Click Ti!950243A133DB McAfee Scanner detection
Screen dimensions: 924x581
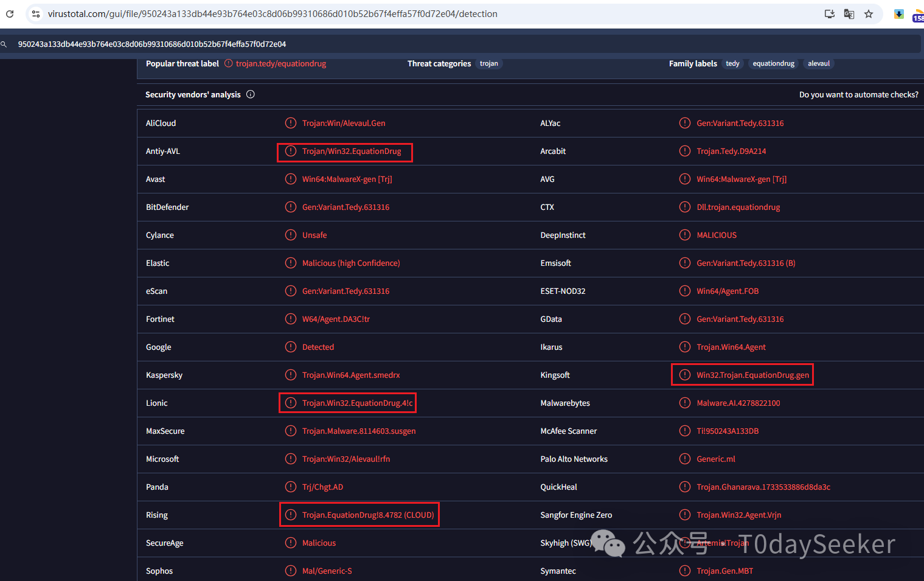click(728, 431)
